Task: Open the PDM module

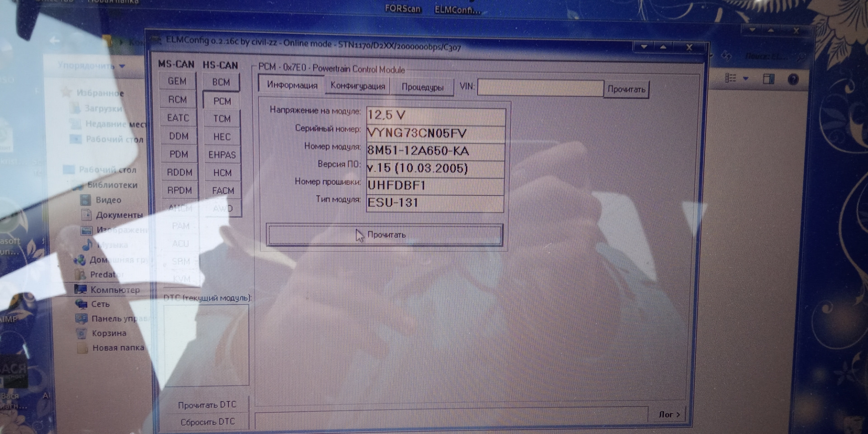Action: pyautogui.click(x=179, y=154)
